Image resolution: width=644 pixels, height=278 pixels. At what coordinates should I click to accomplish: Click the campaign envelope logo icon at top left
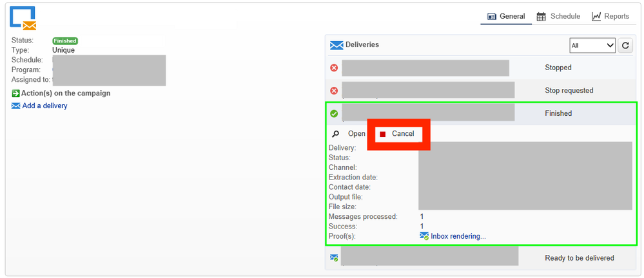click(23, 19)
